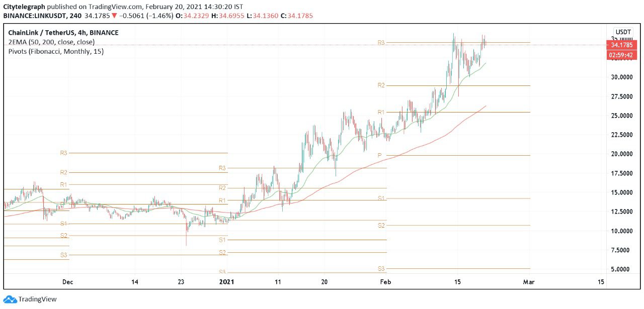Open the TradingView.com link in header
This screenshot has height=309, width=644.
point(112,7)
